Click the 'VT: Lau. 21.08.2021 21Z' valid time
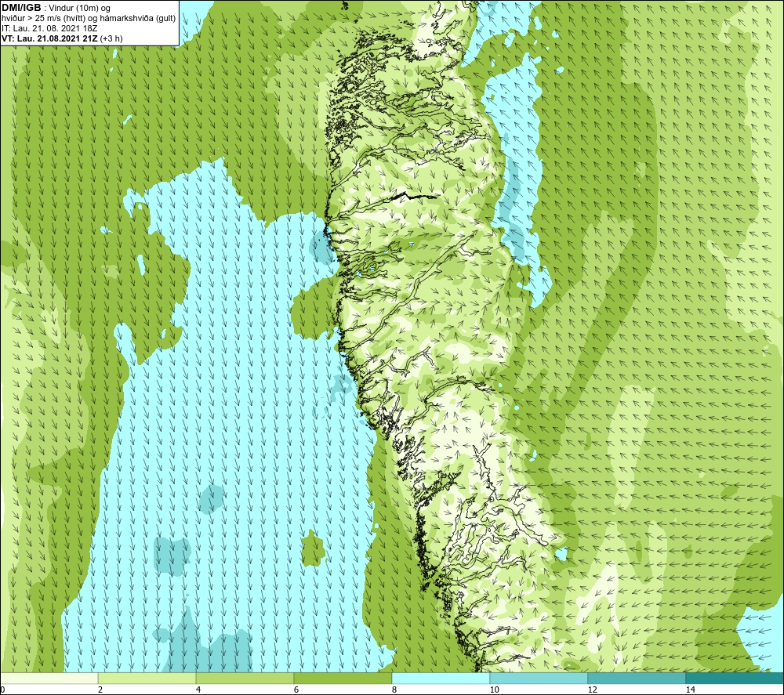Screen dimensions: 784x695 point(49,38)
